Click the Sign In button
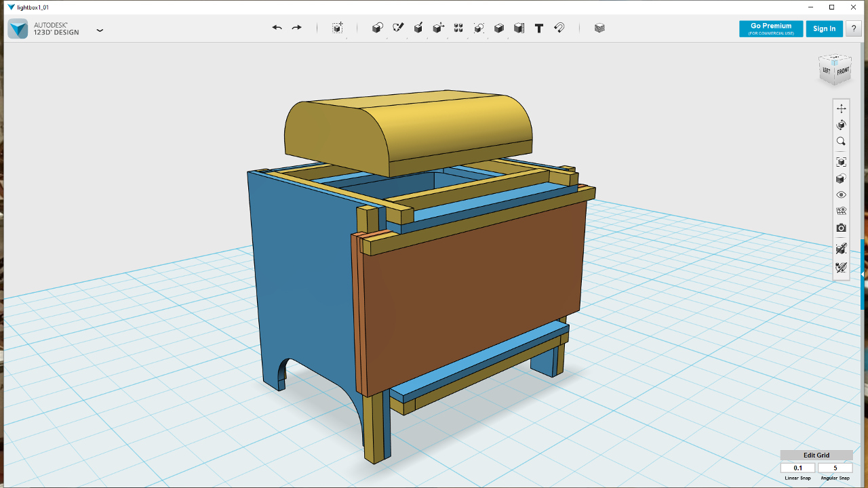 825,28
